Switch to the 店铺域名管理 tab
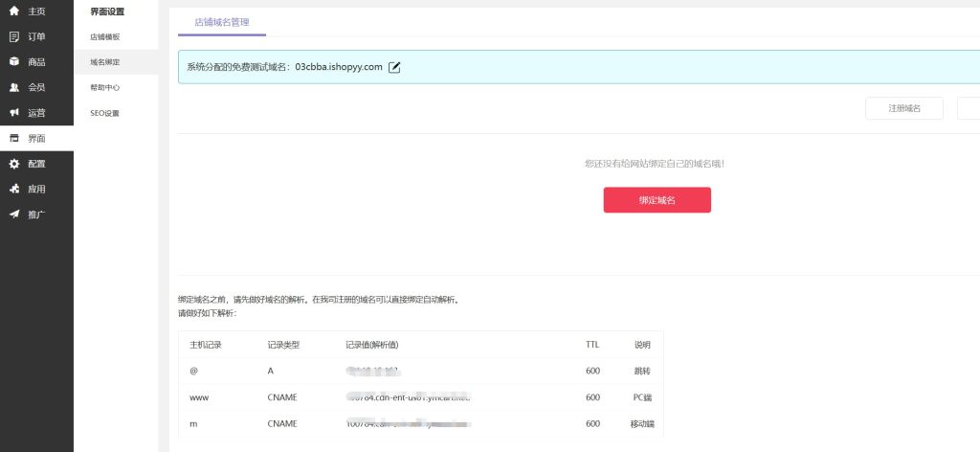Image resolution: width=980 pixels, height=452 pixels. 221,21
